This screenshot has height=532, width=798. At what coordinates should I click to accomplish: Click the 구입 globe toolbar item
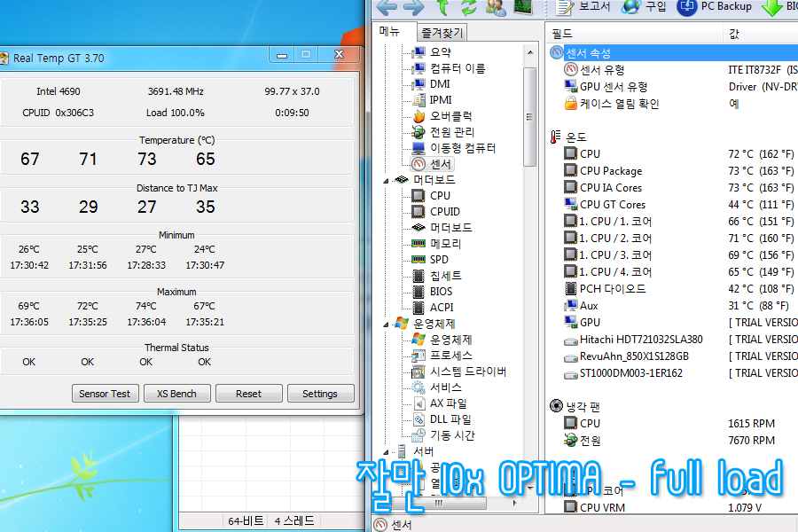pos(645,7)
